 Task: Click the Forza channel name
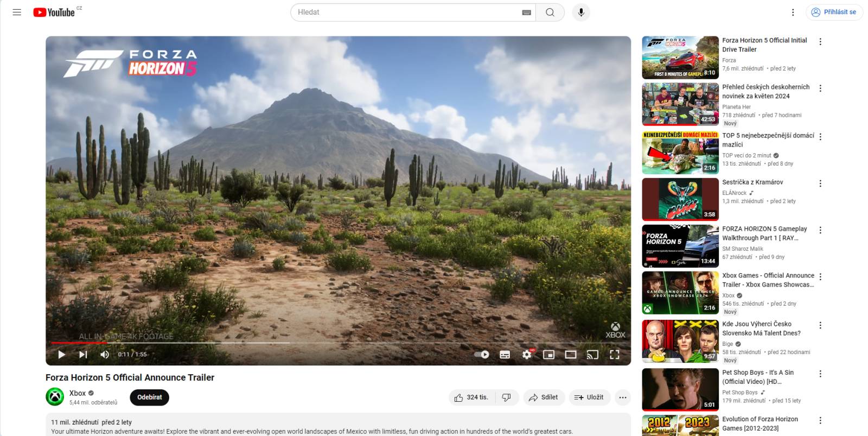coord(729,60)
